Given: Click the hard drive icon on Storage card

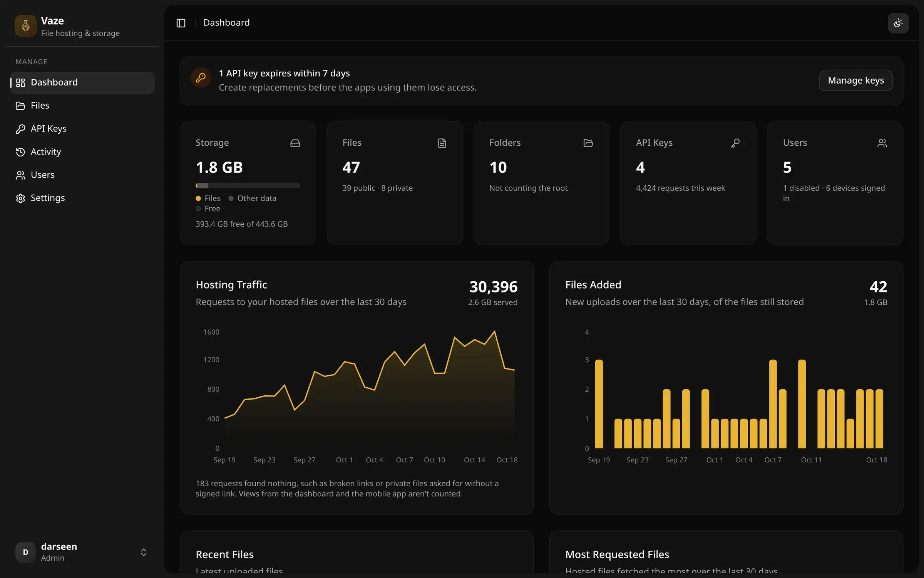Looking at the screenshot, I should [295, 143].
